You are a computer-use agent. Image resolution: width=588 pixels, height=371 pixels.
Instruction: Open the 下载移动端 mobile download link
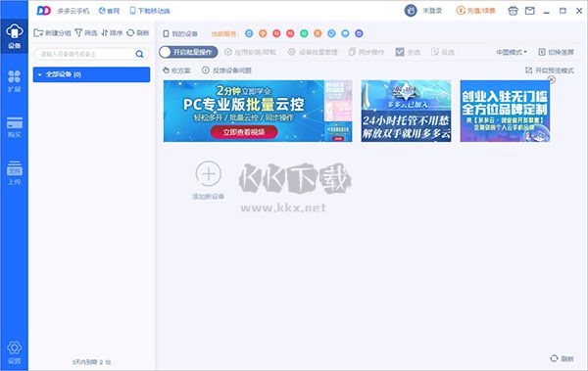(150, 11)
